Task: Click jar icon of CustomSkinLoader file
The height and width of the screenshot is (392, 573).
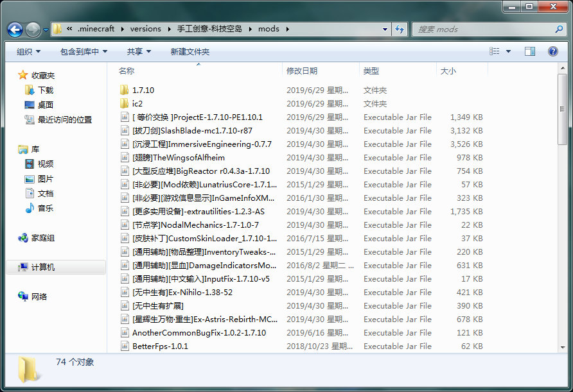Action: click(x=125, y=238)
